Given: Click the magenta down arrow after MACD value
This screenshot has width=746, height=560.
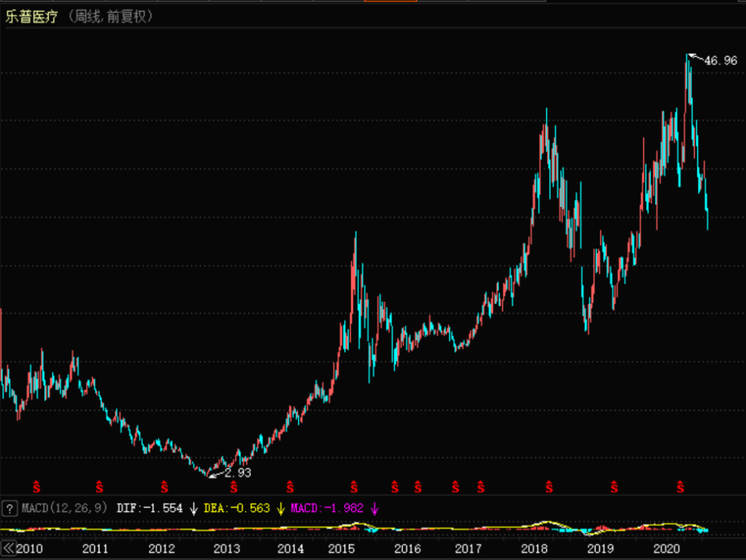Looking at the screenshot, I should 374,509.
